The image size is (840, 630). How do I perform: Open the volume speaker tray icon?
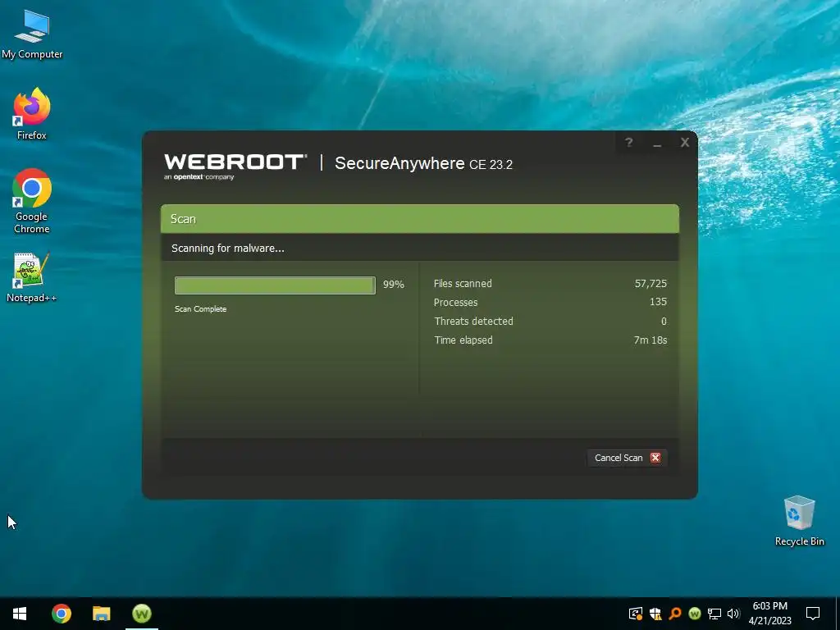(733, 614)
